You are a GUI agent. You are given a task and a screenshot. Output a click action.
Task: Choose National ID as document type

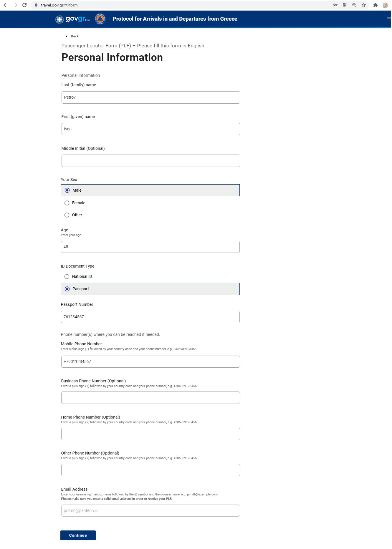tap(67, 277)
